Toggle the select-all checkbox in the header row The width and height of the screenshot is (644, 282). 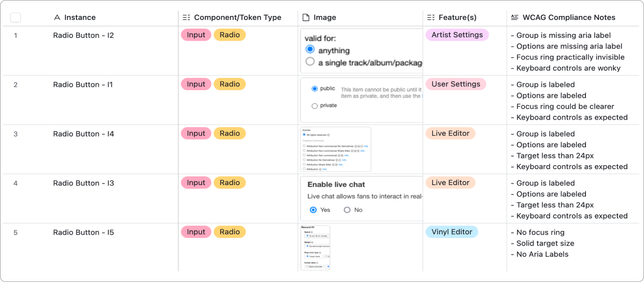(x=15, y=17)
